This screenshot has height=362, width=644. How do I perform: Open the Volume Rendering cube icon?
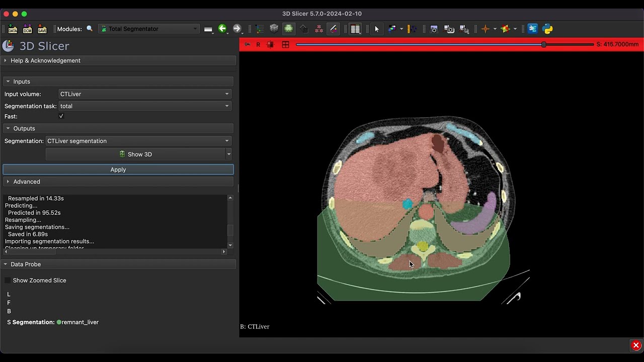point(274,29)
